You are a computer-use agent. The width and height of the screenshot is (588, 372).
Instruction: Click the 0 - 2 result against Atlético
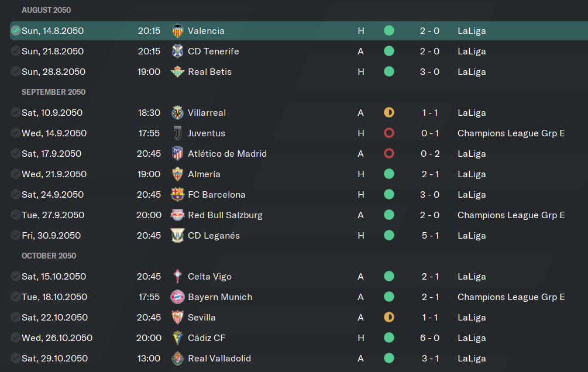430,153
